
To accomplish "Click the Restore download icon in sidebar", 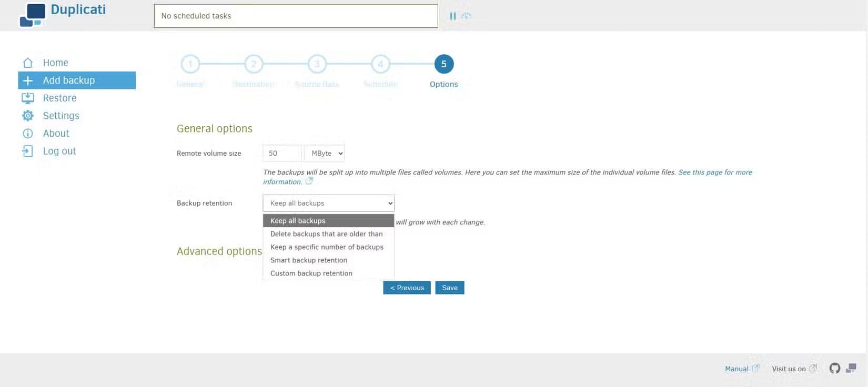I will click(x=28, y=98).
